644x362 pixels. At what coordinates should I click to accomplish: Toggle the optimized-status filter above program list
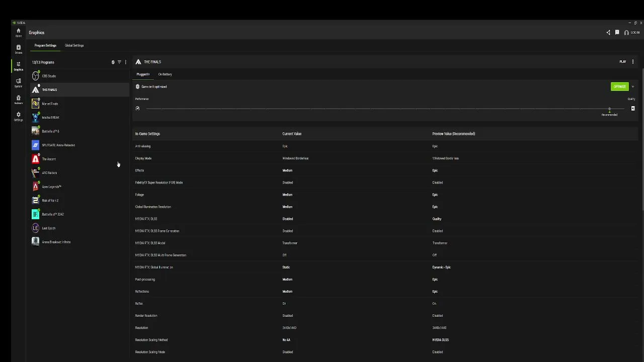pos(113,62)
